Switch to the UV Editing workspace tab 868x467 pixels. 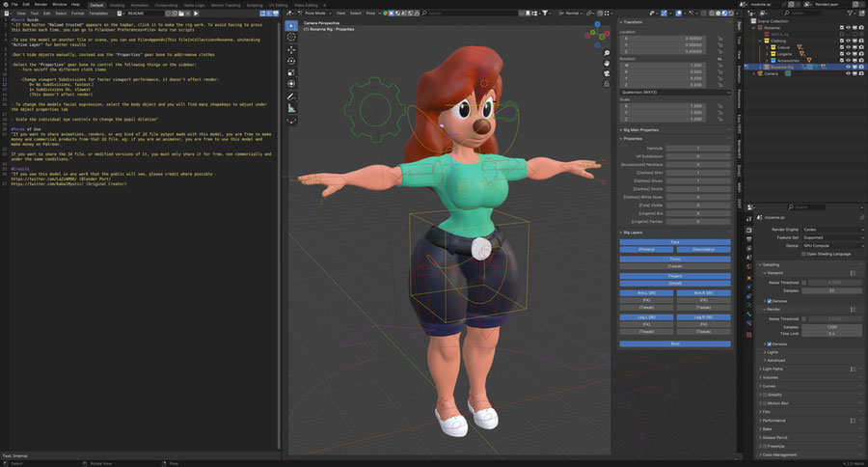point(278,5)
